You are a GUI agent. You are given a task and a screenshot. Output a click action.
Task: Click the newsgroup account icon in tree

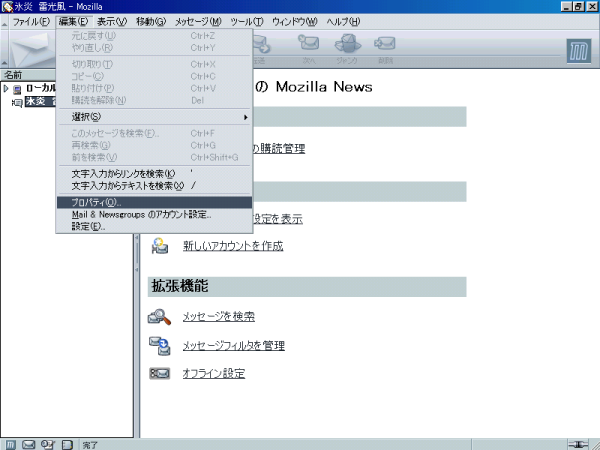point(17,102)
